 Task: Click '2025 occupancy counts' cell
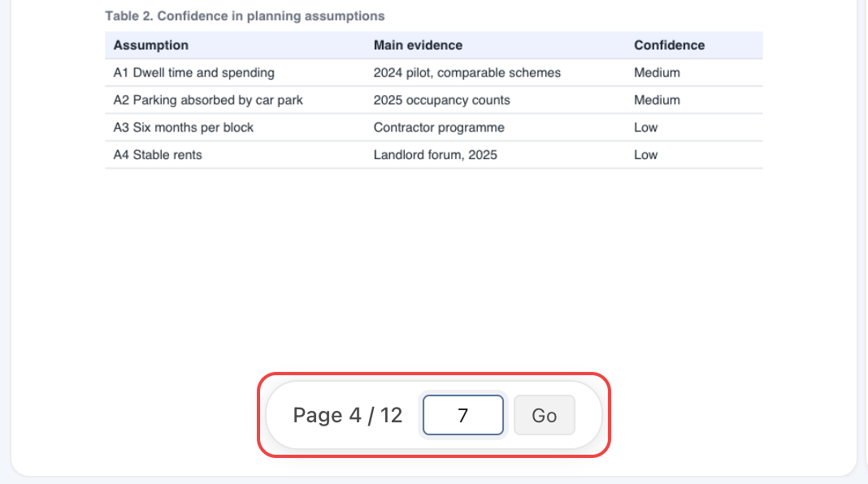(442, 100)
